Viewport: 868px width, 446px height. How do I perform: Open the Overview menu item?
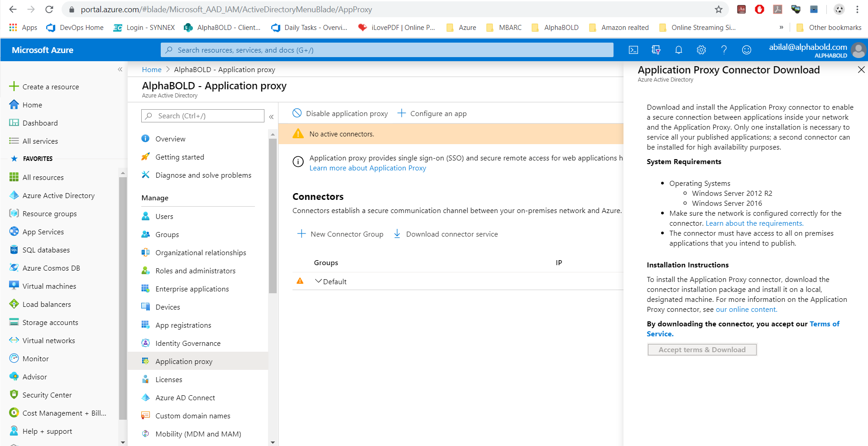(170, 139)
